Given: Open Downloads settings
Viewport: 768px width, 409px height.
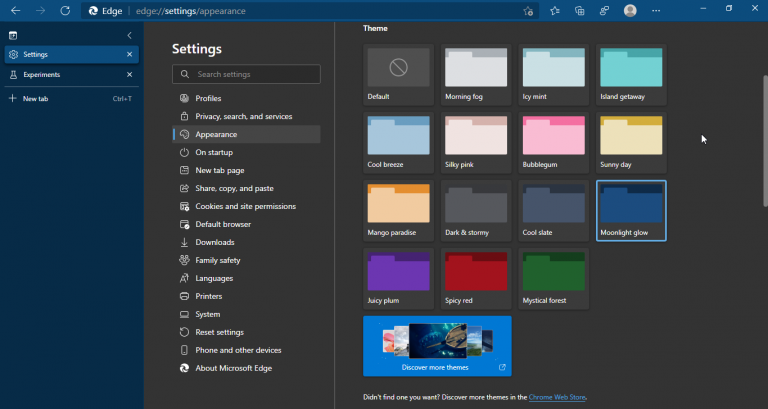Looking at the screenshot, I should (x=246, y=242).
